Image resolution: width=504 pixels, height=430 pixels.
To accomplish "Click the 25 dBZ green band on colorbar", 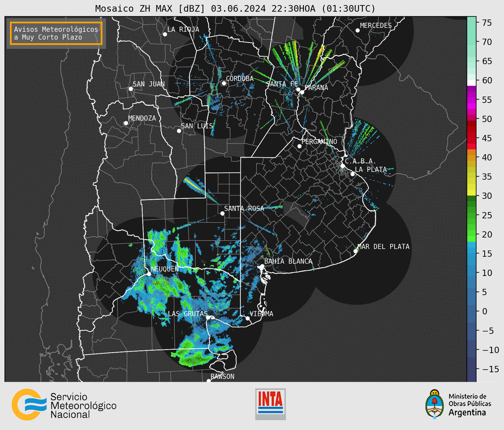I will pyautogui.click(x=471, y=215).
